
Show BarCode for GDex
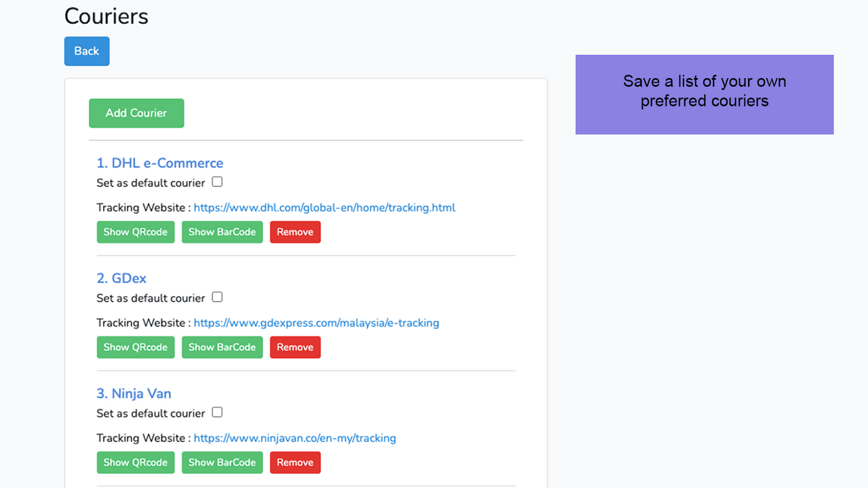[x=222, y=347]
